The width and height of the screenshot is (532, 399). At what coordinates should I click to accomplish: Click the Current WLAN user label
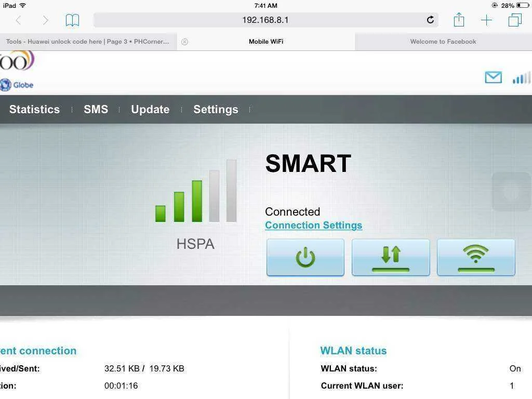[362, 386]
